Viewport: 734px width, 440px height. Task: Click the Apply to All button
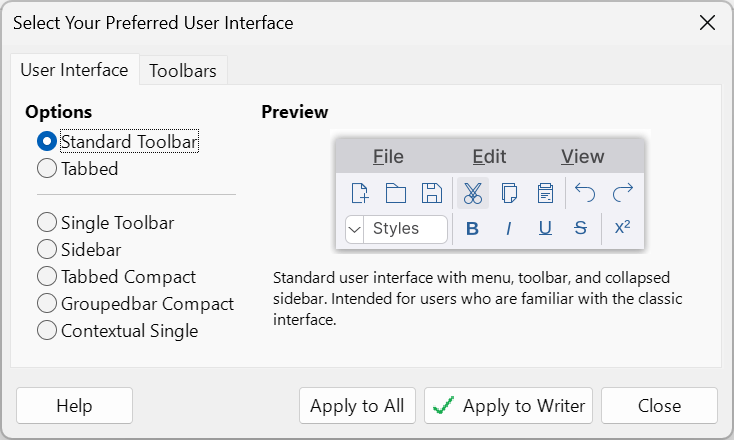click(357, 405)
